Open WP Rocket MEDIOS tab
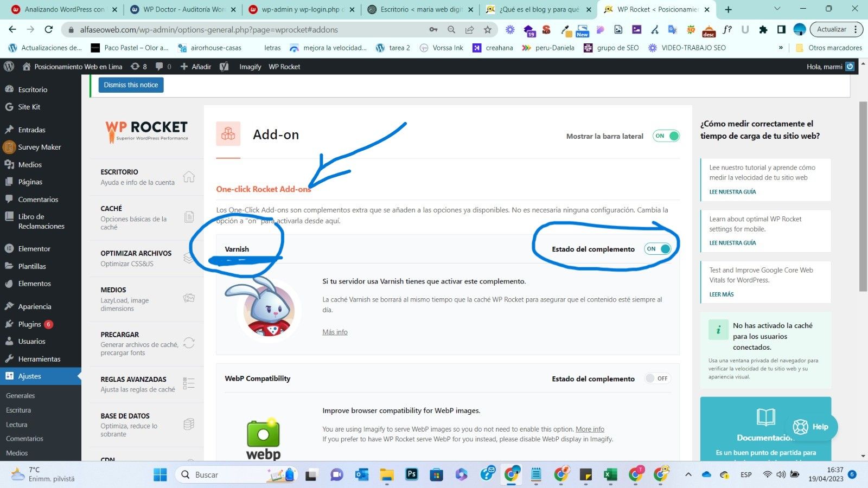 click(x=146, y=299)
